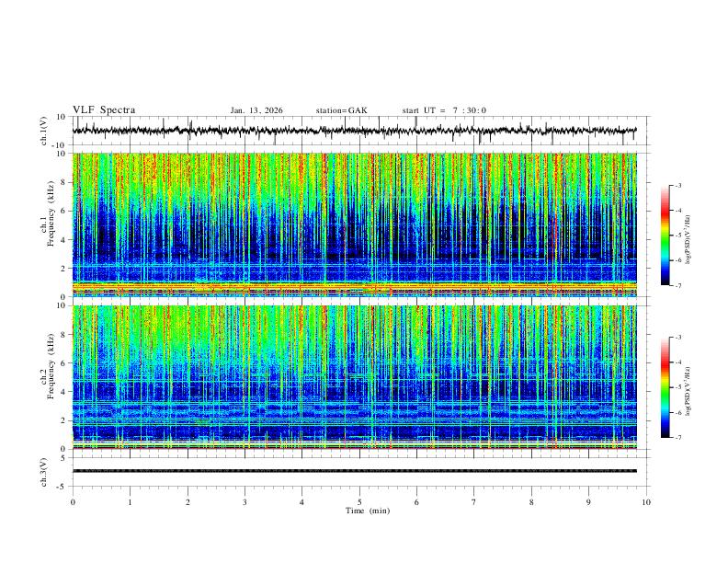Click time-axis tick label "3"
Viewport: 728px width, 563px height.
click(x=245, y=502)
